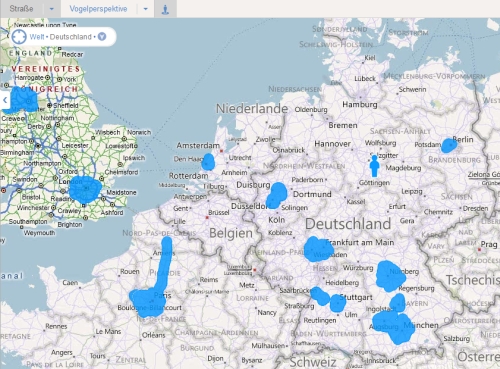Click the Brüssel city label
The image size is (500, 369).
pos(219,212)
